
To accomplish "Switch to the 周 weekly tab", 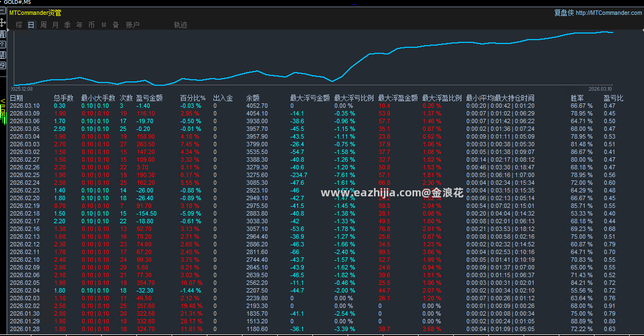I will coord(43,25).
